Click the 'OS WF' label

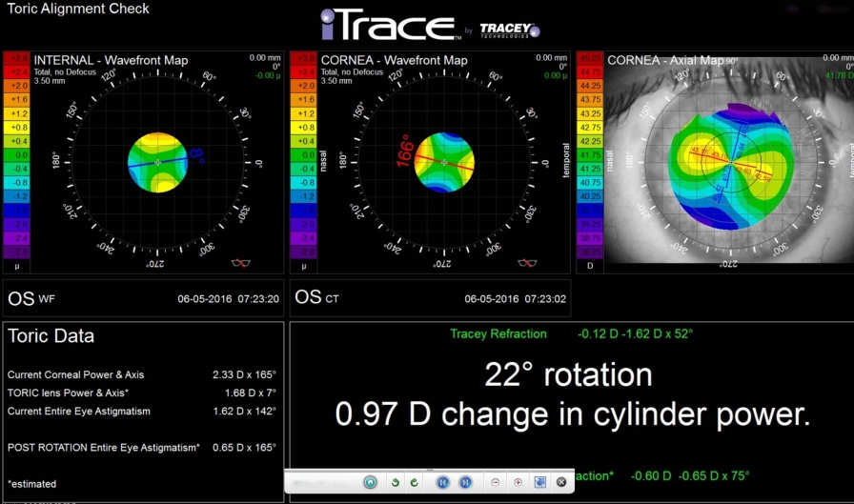click(31, 299)
